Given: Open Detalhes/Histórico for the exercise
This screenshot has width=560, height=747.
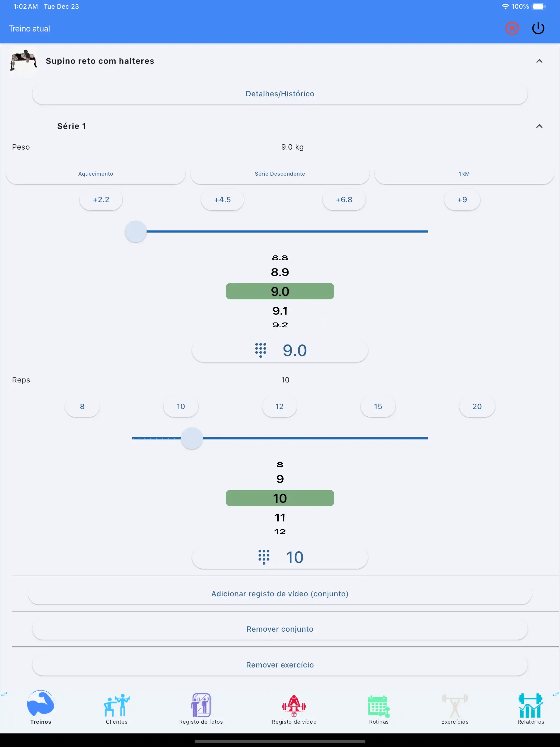Looking at the screenshot, I should tap(280, 94).
